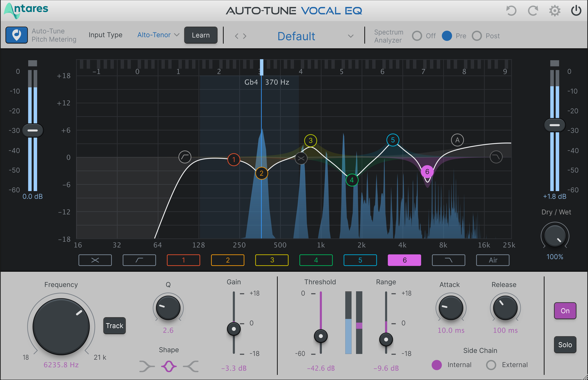Open the Auto-Tune Pitch Metering panel
The height and width of the screenshot is (380, 588).
pyautogui.click(x=16, y=35)
